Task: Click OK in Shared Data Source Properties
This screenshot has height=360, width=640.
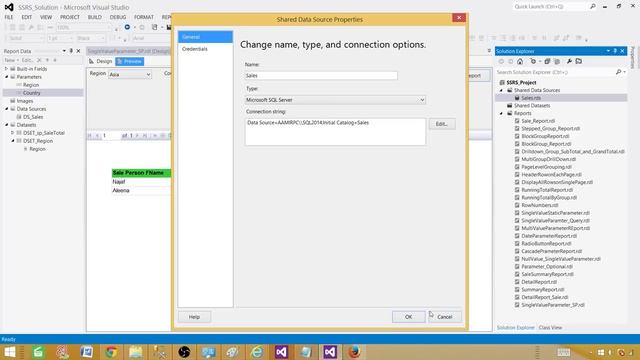Action: 408,317
